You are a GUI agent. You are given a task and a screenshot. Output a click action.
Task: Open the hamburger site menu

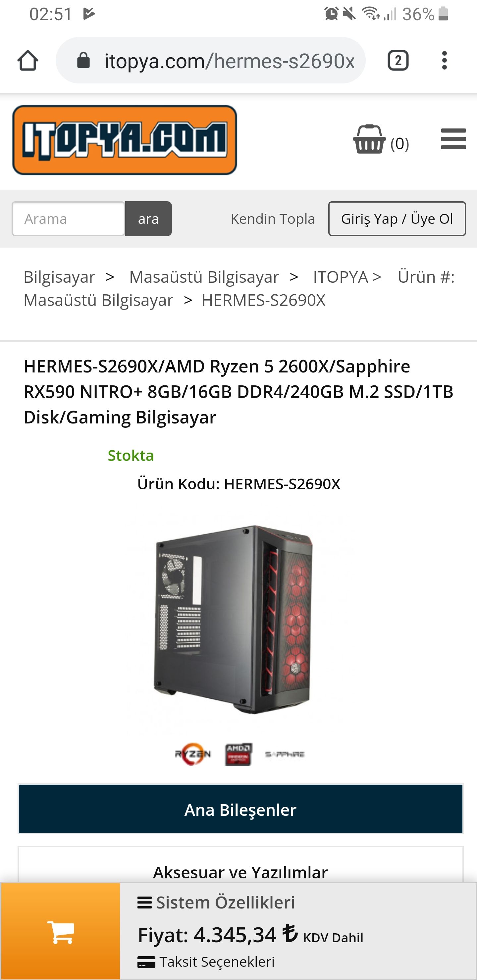pos(453,139)
